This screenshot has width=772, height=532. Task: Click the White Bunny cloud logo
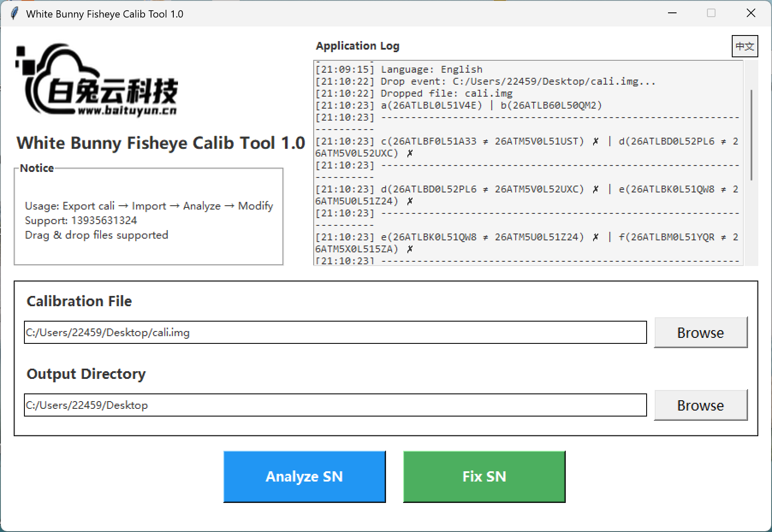(x=97, y=80)
